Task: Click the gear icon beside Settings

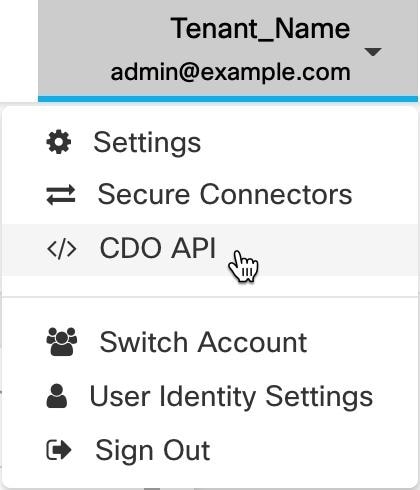Action: (59, 142)
